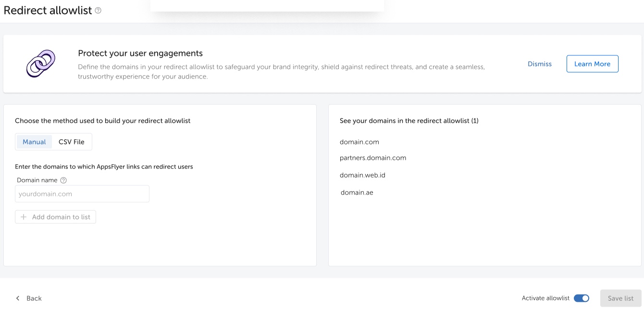Click the chain link illustration in the banner
Image resolution: width=644 pixels, height=310 pixels.
[40, 63]
